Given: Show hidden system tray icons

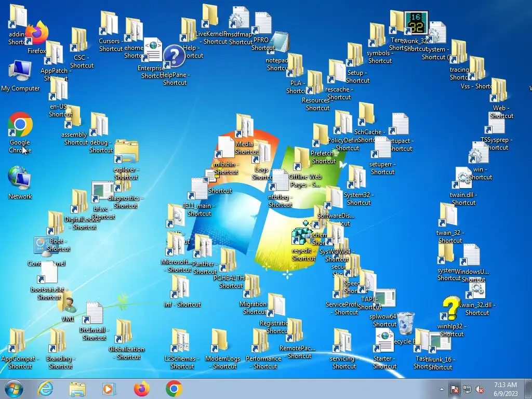Looking at the screenshot, I should click(442, 390).
